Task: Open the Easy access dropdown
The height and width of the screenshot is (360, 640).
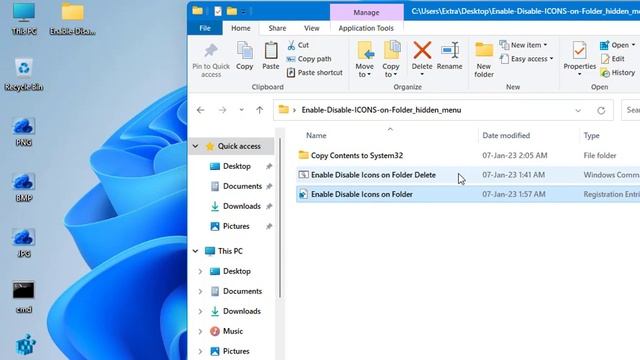Action: 527,59
